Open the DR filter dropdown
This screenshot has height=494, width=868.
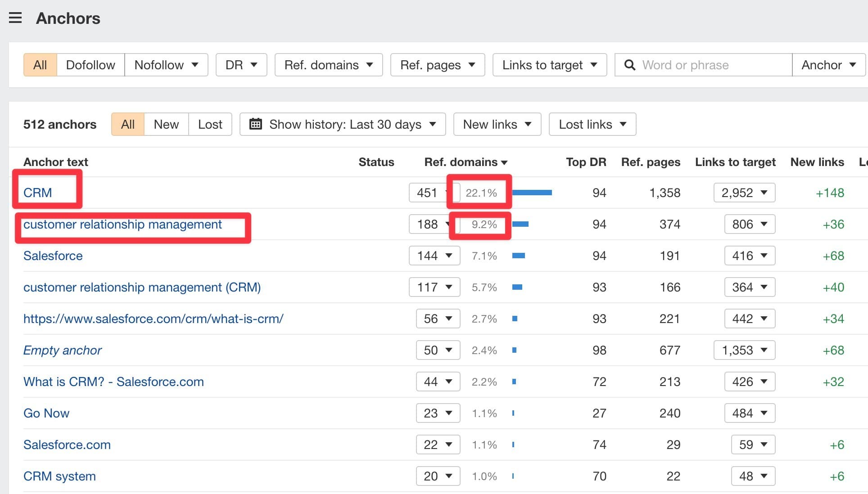[x=241, y=65]
